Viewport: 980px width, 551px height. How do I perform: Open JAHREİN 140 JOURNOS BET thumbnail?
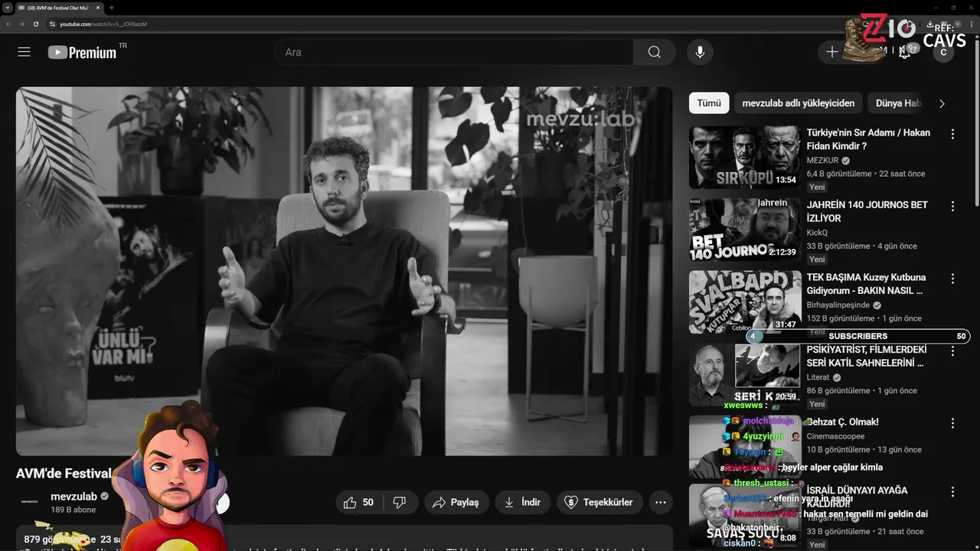[744, 230]
